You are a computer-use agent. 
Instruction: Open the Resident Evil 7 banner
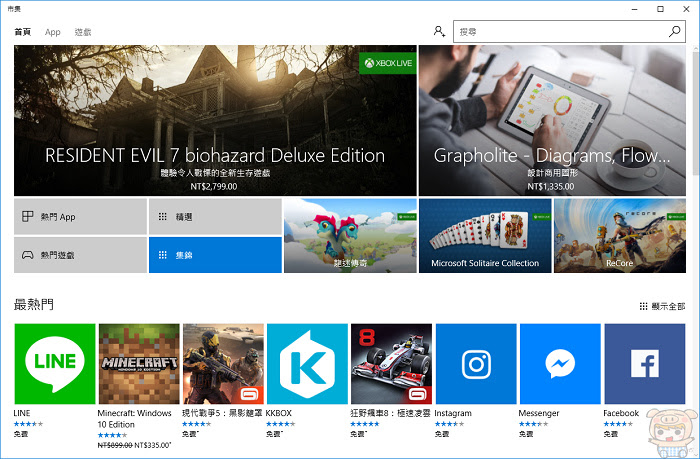coord(215,121)
